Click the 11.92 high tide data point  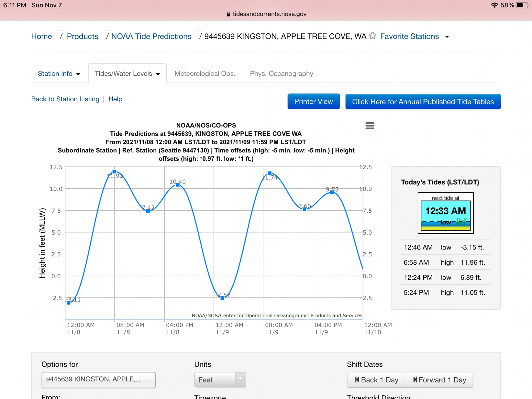[x=114, y=172]
